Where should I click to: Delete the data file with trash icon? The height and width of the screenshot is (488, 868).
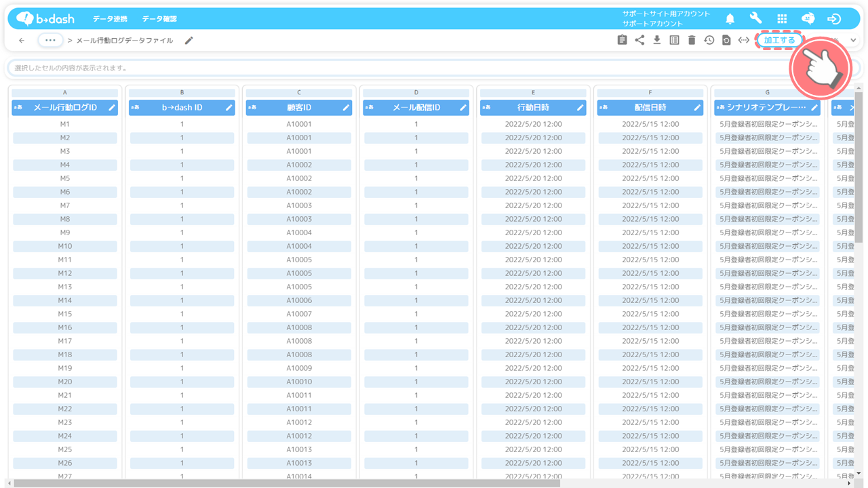(692, 41)
